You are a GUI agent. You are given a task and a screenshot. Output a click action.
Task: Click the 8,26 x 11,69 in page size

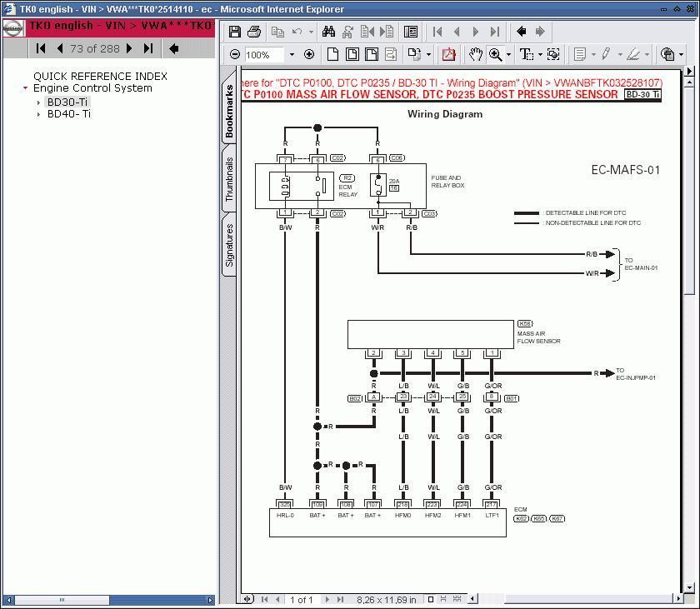click(386, 600)
